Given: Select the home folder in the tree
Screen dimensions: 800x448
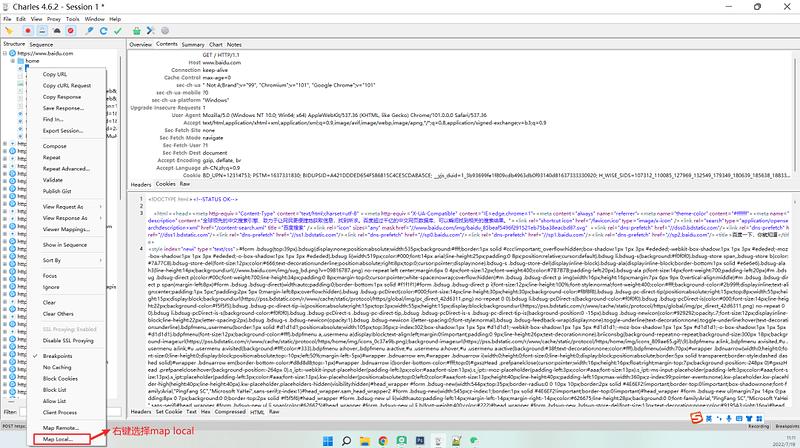Looking at the screenshot, I should (x=32, y=61).
